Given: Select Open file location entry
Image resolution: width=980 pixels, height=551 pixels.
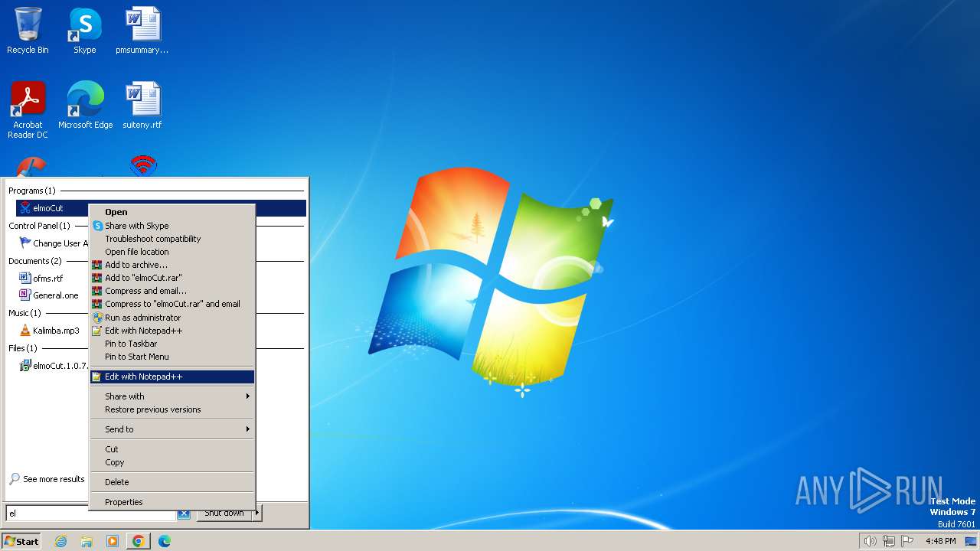Looking at the screenshot, I should [x=171, y=252].
